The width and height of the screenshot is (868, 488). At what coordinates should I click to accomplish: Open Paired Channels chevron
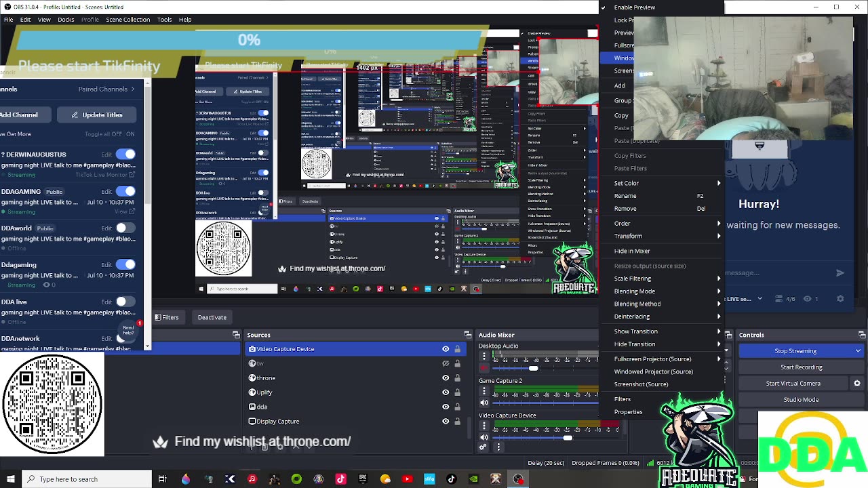pos(133,89)
